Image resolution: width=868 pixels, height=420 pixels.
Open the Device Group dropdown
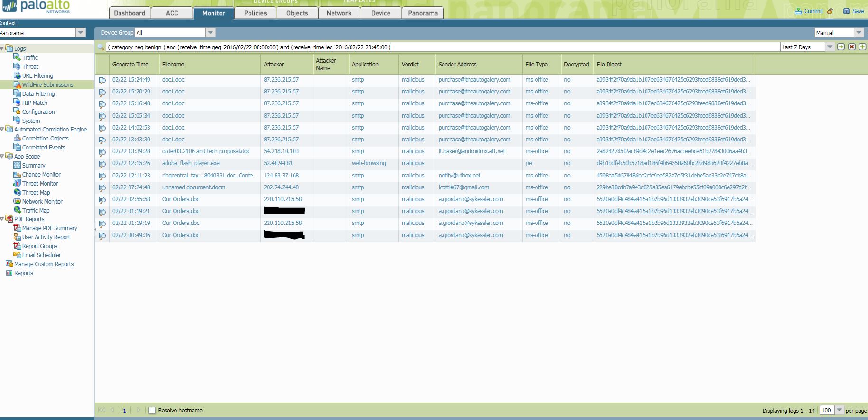click(x=211, y=32)
